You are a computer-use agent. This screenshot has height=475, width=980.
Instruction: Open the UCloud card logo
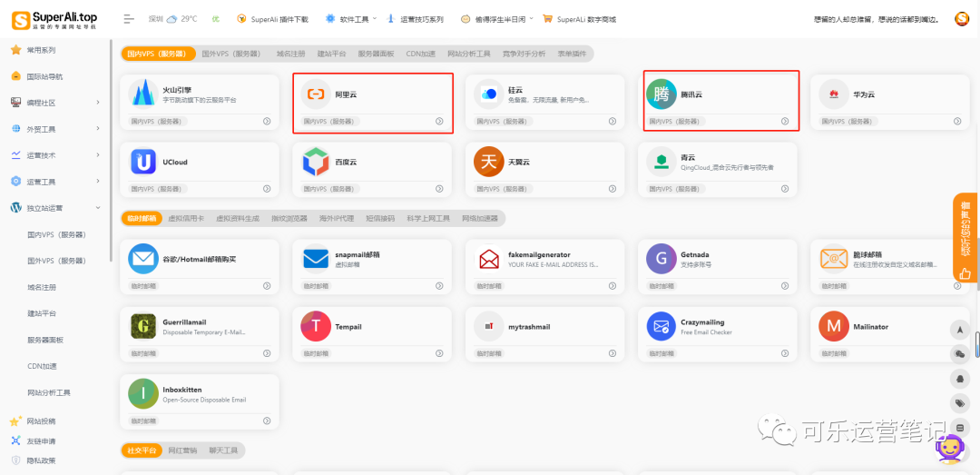pyautogui.click(x=143, y=162)
